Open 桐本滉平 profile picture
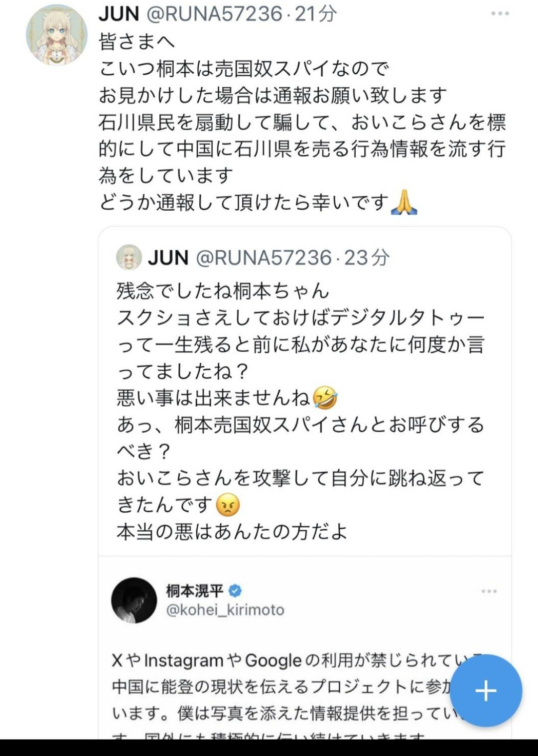The width and height of the screenshot is (538, 756). click(x=134, y=600)
